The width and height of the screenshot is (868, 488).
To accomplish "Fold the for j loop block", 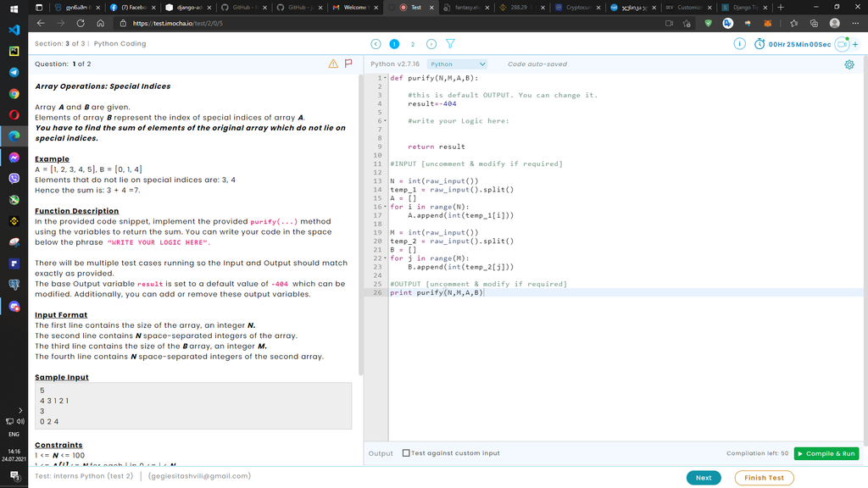I will (x=386, y=258).
